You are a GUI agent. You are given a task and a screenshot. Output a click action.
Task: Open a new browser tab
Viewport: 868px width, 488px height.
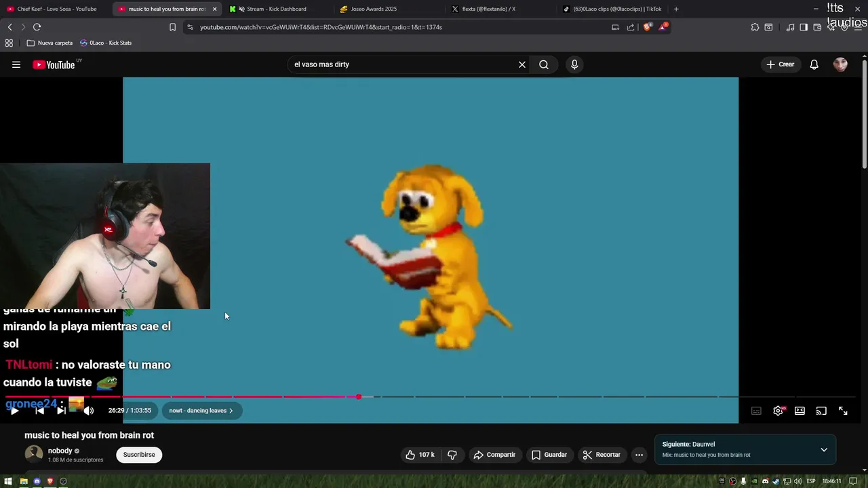(676, 9)
